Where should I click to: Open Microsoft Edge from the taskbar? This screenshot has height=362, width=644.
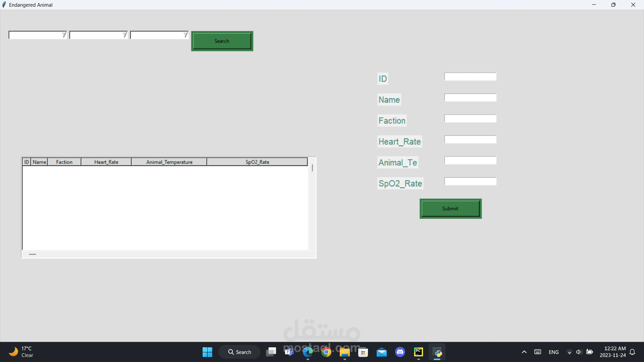pos(308,352)
